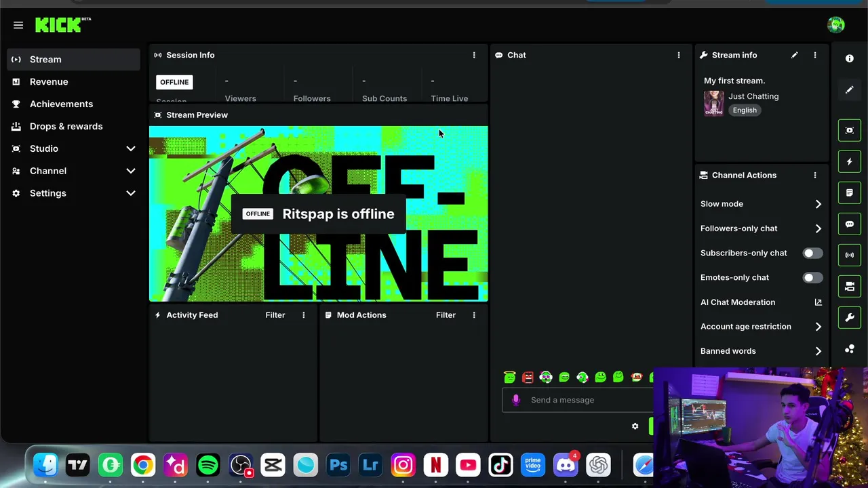Open OBS from the dock
Viewport: 868px width, 488px height.
[x=240, y=465]
